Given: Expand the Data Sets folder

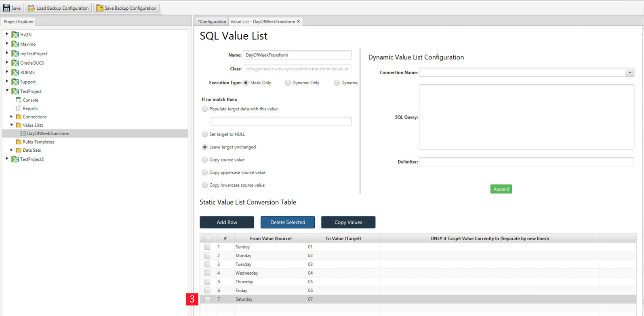Looking at the screenshot, I should point(12,150).
